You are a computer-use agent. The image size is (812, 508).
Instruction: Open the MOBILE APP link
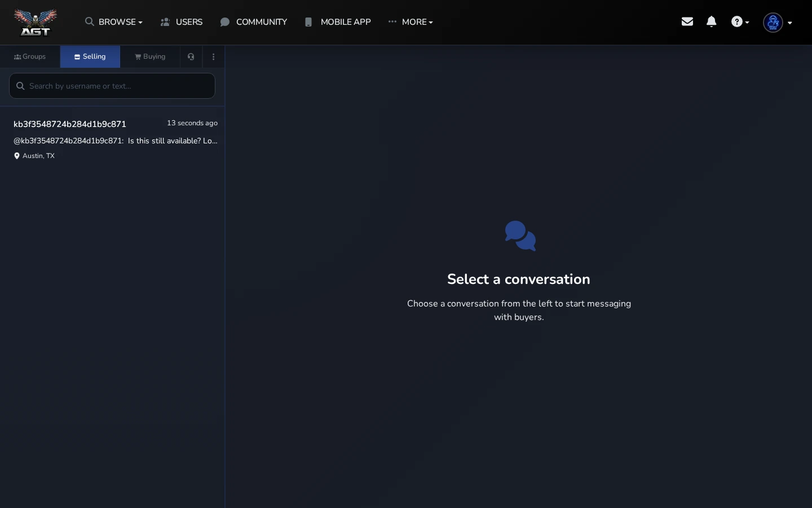[x=338, y=22]
